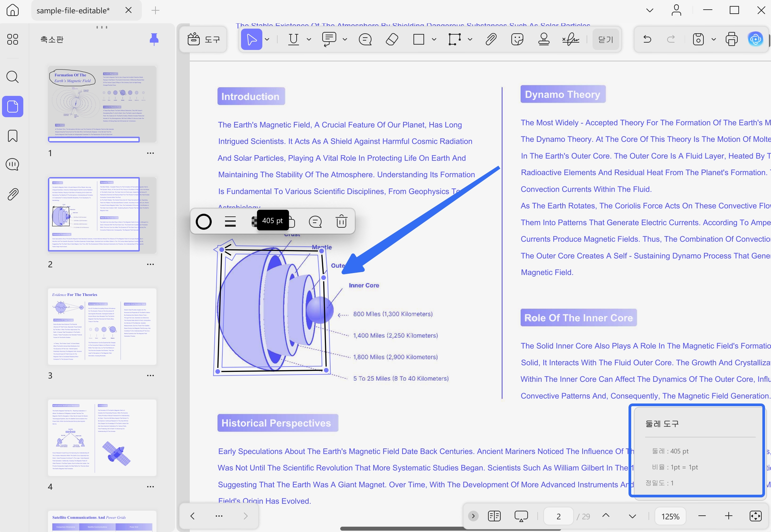The height and width of the screenshot is (532, 771).
Task: Select the rectangle shape tool
Action: [419, 39]
